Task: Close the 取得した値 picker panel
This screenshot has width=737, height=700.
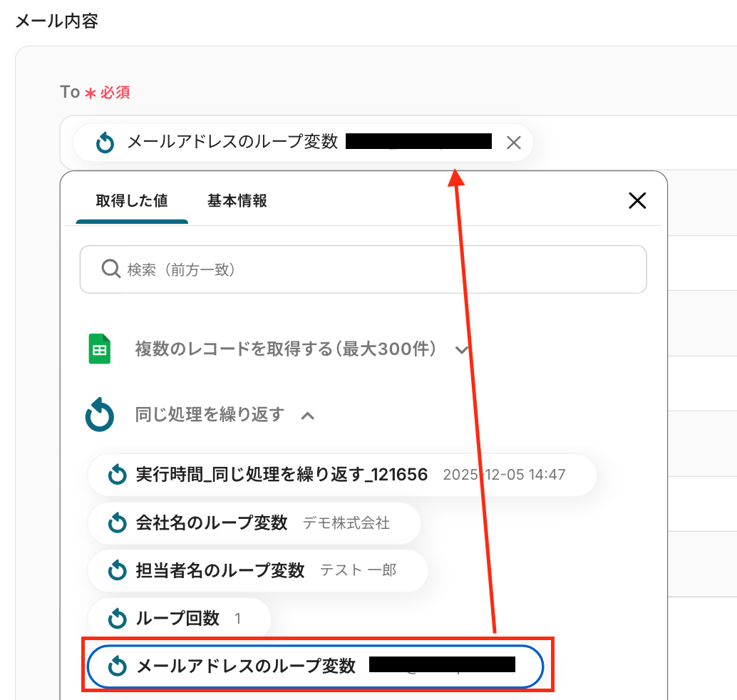Action: click(x=636, y=201)
